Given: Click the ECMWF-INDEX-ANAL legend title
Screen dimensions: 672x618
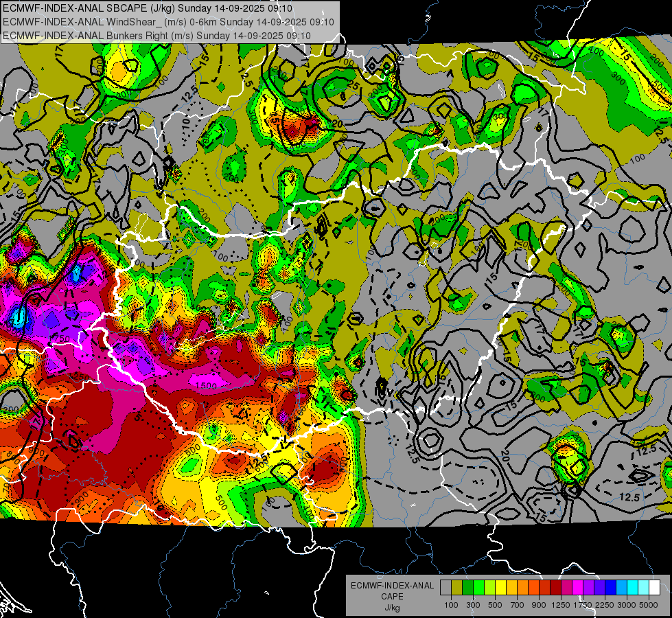Looking at the screenshot, I should tap(392, 586).
